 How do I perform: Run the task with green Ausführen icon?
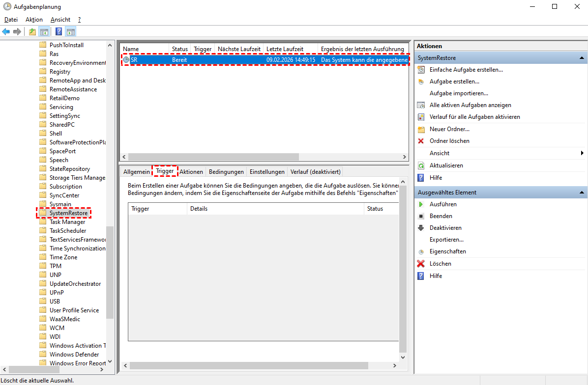point(421,204)
